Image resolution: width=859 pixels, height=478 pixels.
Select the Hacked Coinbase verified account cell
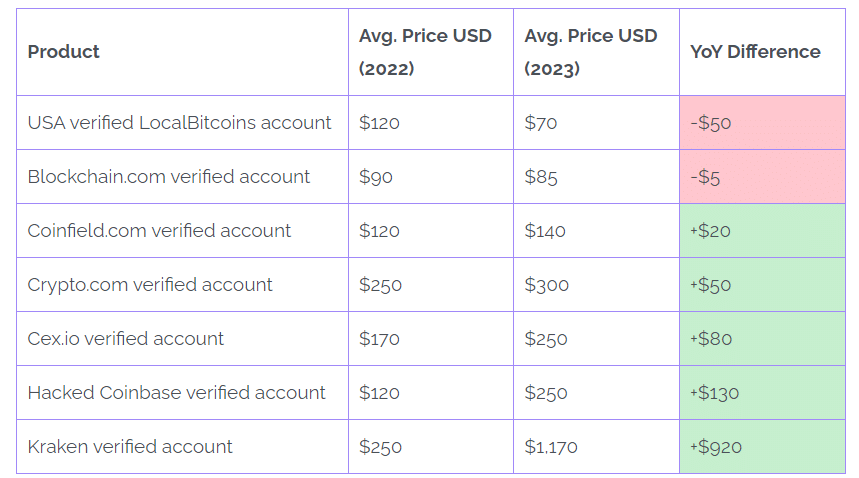[x=177, y=393]
